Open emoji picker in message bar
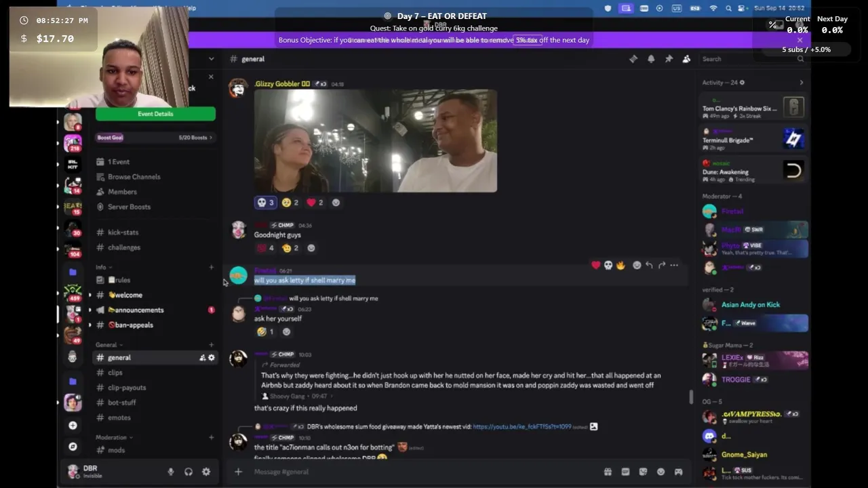The image size is (868, 488). [660, 472]
